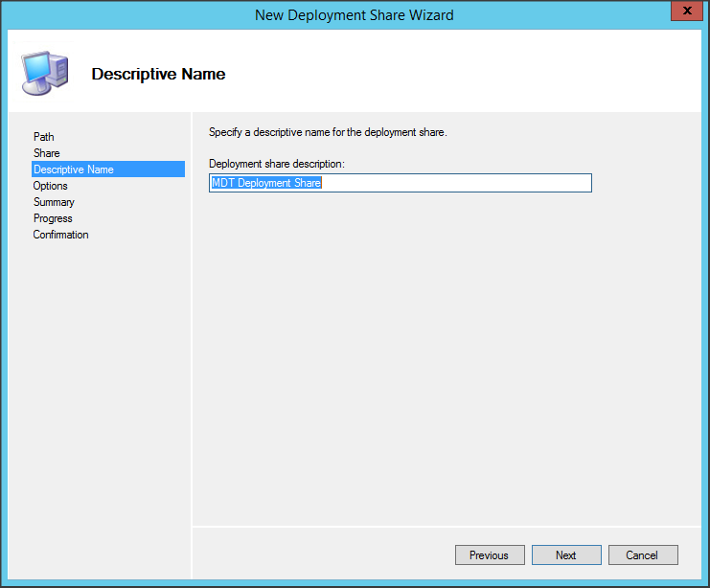The width and height of the screenshot is (710, 588).
Task: Select the Share step in sidebar
Action: point(46,153)
